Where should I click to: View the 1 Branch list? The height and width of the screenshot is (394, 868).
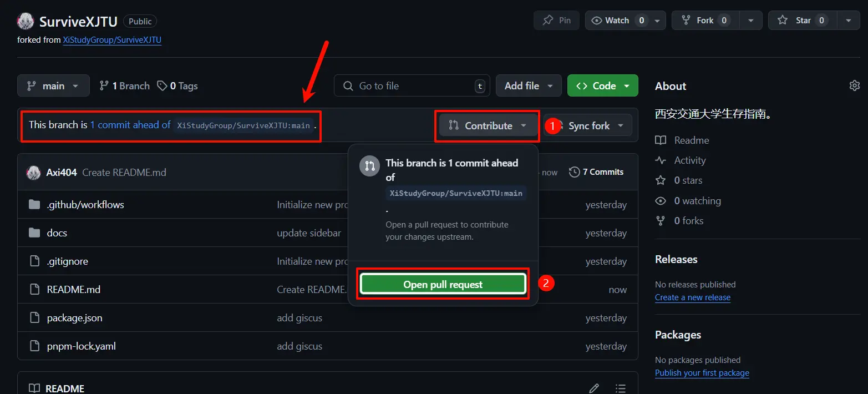pyautogui.click(x=124, y=86)
